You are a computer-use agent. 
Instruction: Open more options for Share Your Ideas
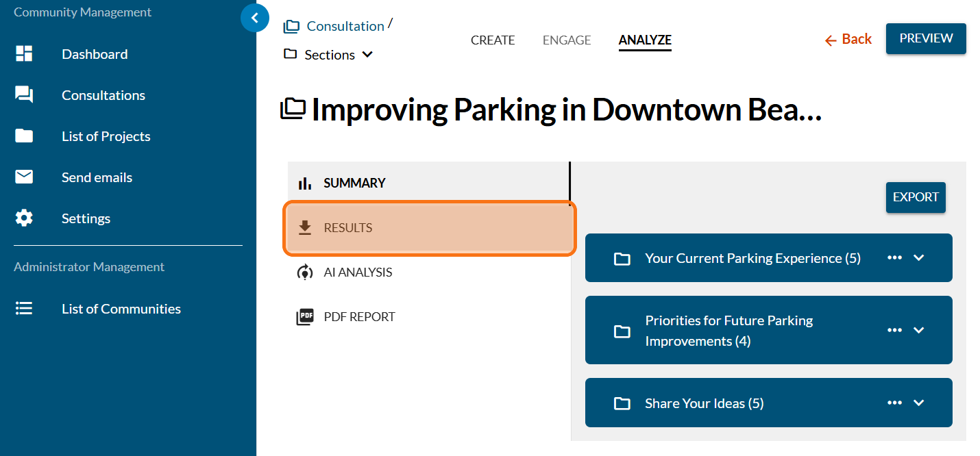pyautogui.click(x=894, y=403)
